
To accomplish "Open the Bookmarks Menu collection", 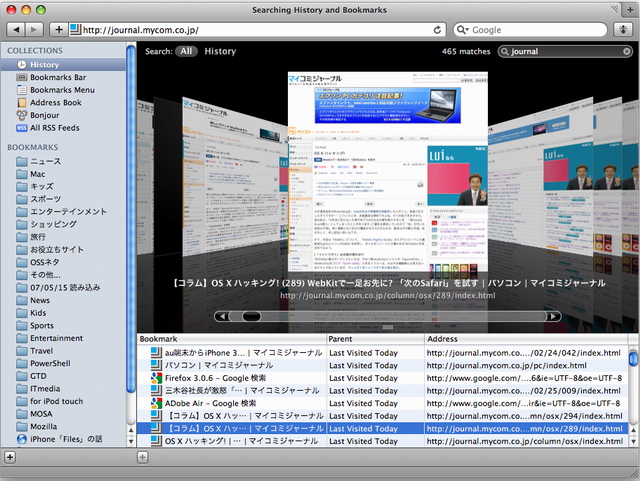I will 63,90.
